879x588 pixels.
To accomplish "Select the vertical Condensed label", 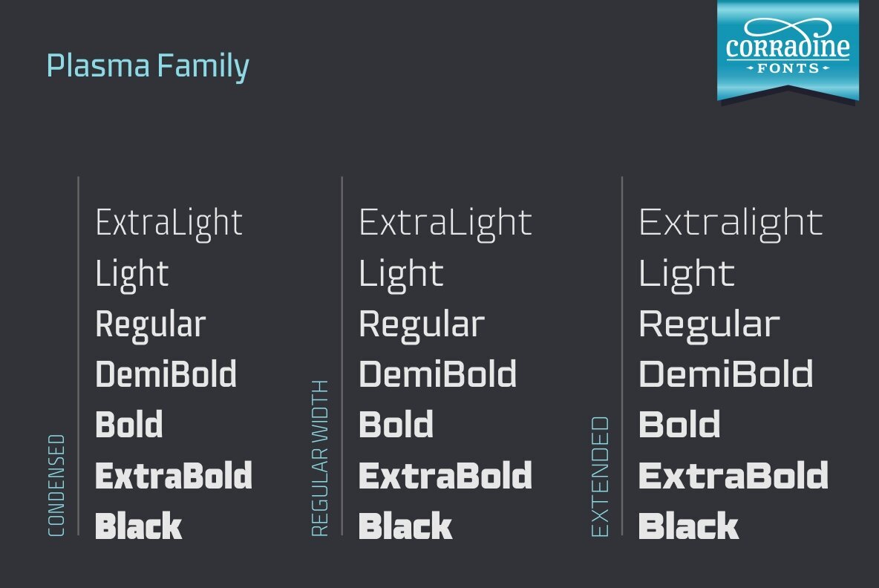I will 57,485.
